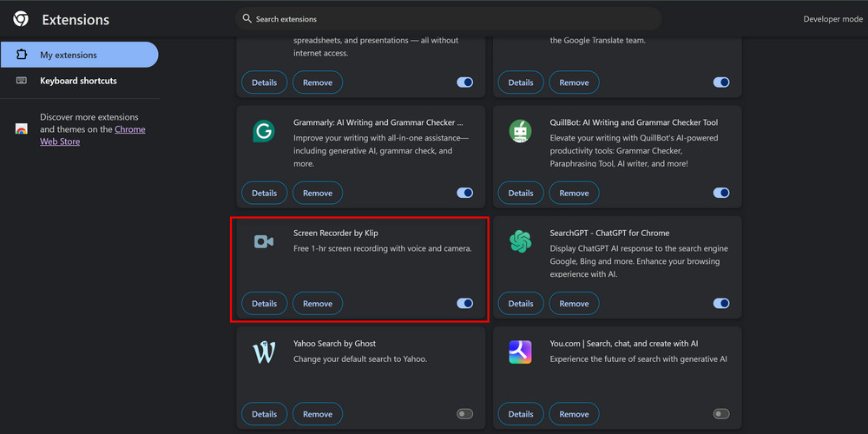The width and height of the screenshot is (868, 434).
Task: Click the My extensions puzzle icon
Action: click(x=22, y=55)
